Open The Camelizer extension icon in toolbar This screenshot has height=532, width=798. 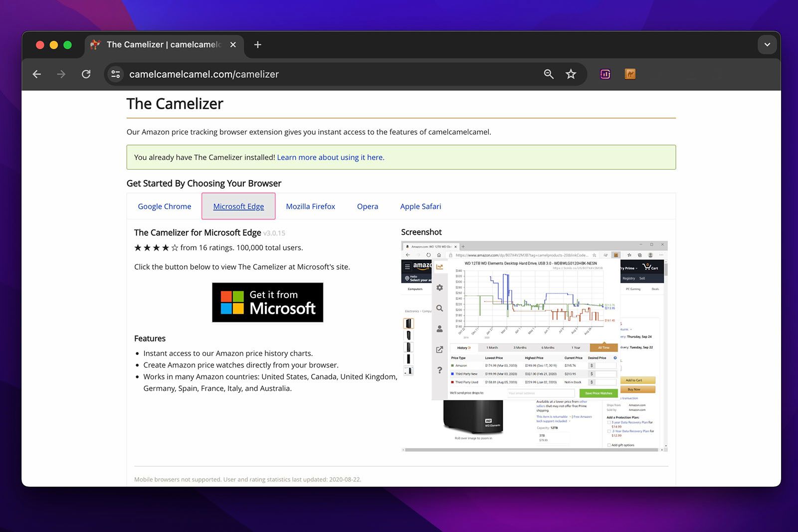tap(630, 74)
